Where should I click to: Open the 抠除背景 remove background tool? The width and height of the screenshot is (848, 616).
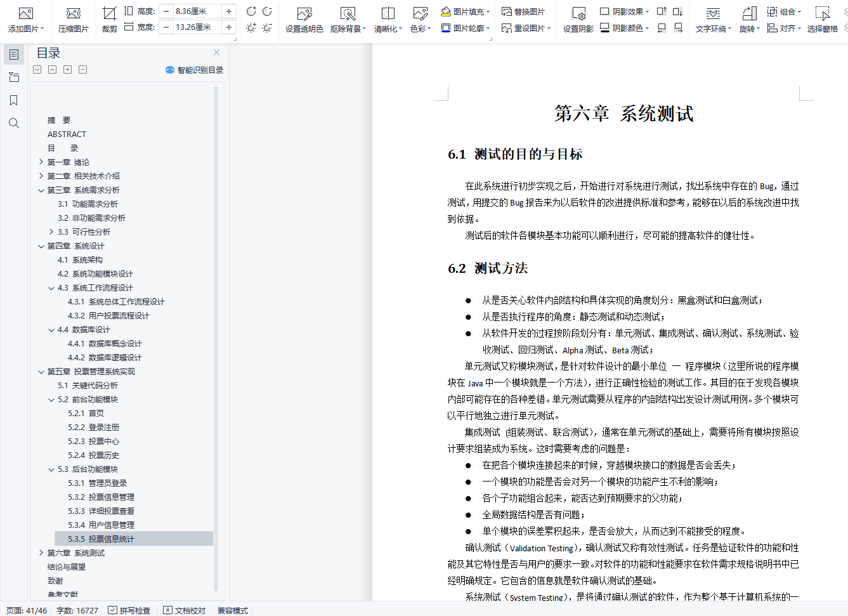point(348,20)
